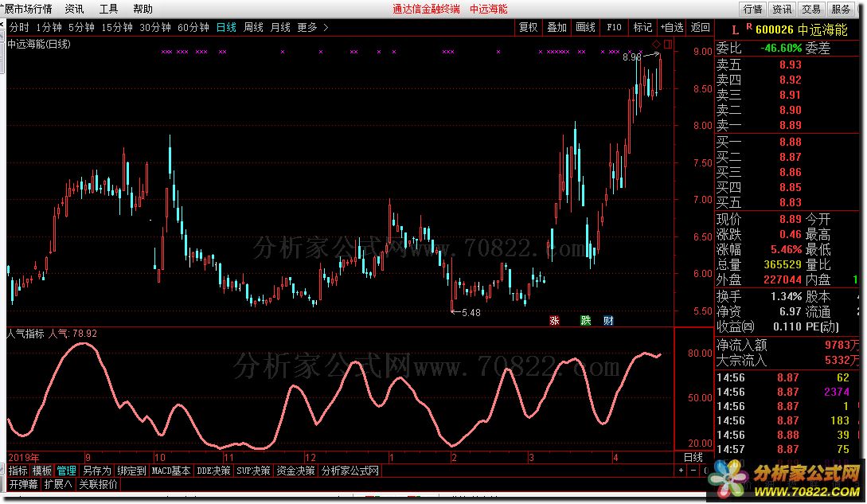Click 交易 button at top right
The image size is (867, 504).
[x=811, y=9]
